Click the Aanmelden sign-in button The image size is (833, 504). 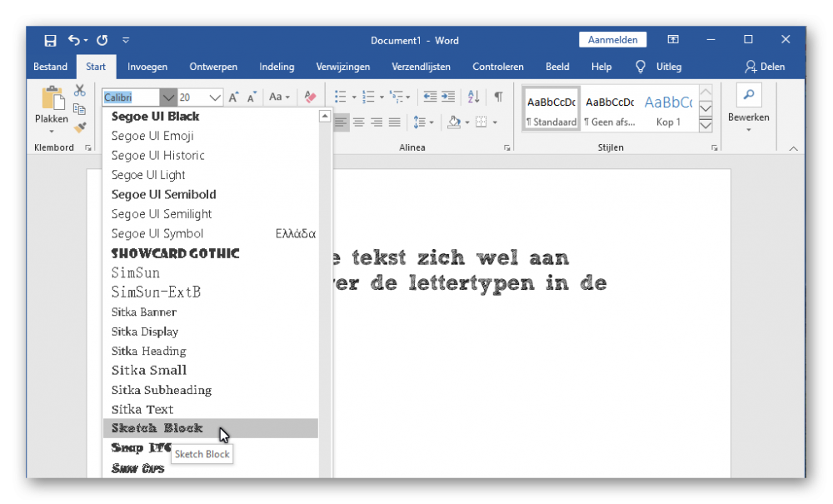click(612, 40)
